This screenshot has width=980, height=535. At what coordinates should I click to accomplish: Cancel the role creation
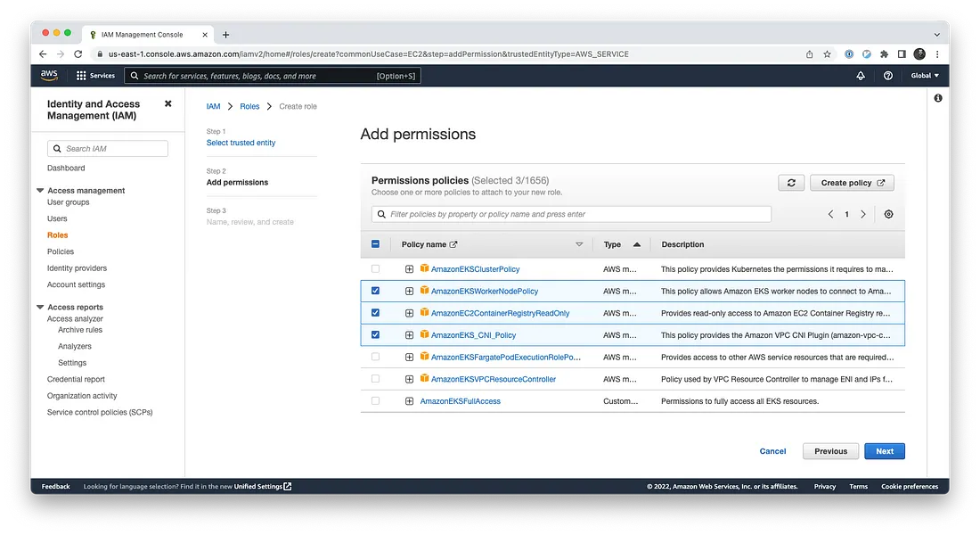pyautogui.click(x=772, y=451)
